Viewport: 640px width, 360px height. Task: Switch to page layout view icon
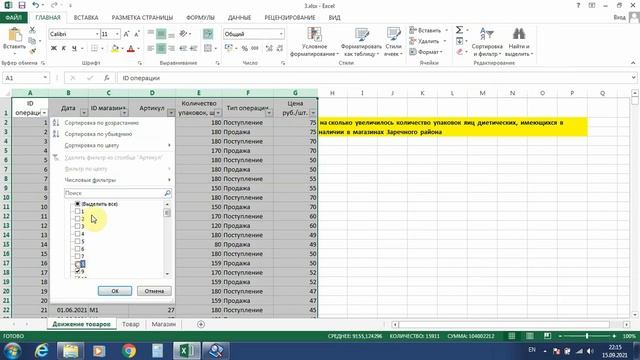(529, 336)
